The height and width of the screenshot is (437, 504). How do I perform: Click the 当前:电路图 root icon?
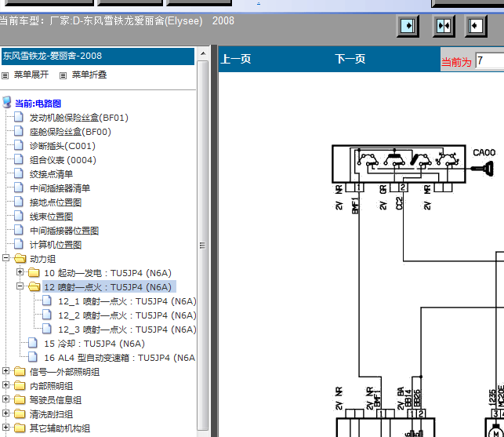[x=7, y=103]
